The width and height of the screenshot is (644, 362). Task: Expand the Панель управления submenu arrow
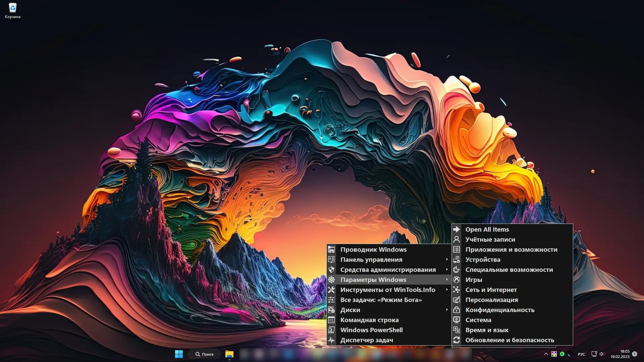tap(447, 259)
